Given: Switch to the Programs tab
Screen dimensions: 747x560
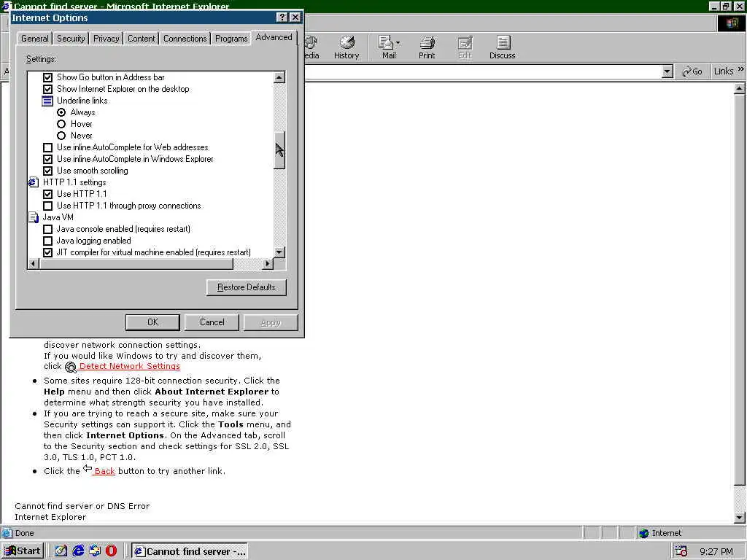Looking at the screenshot, I should tap(231, 39).
